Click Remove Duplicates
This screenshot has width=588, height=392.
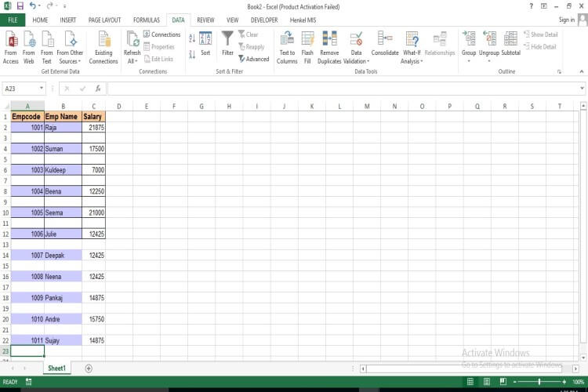(329, 47)
